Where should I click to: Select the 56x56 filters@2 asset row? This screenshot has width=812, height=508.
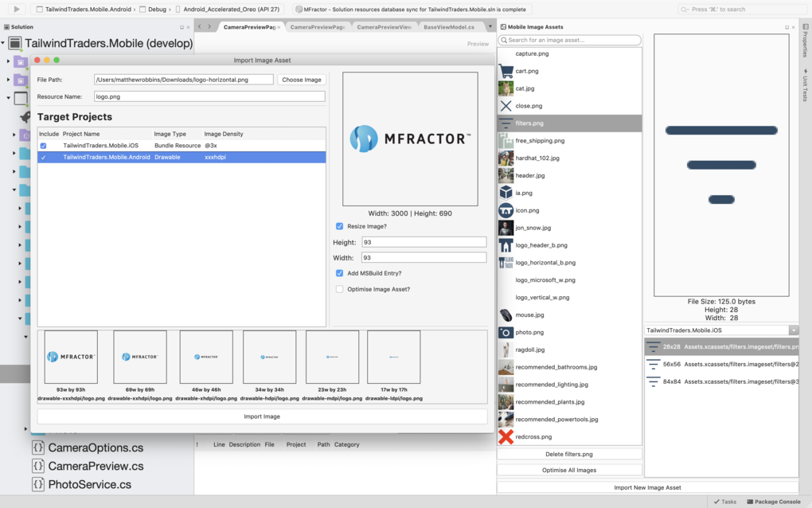pos(721,365)
